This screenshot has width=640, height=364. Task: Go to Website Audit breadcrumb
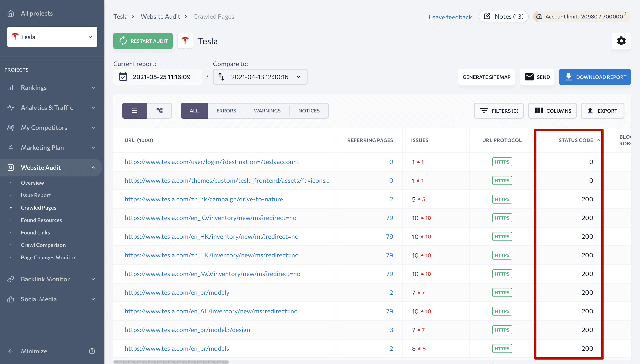(160, 16)
